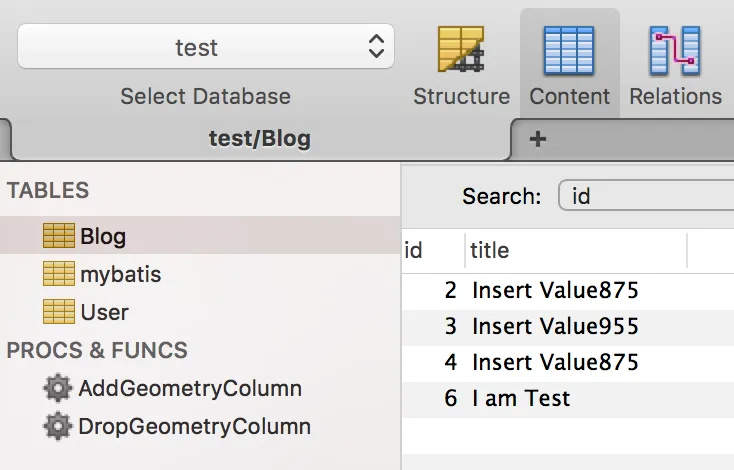Select the mybatis table icon
Image resolution: width=734 pixels, height=470 pixels.
[x=59, y=273]
